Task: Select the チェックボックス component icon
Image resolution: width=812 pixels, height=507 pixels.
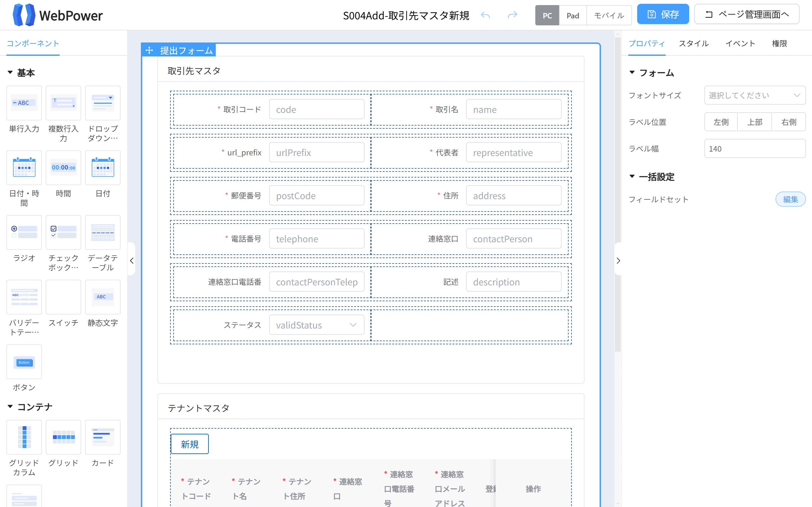Action: [x=63, y=232]
